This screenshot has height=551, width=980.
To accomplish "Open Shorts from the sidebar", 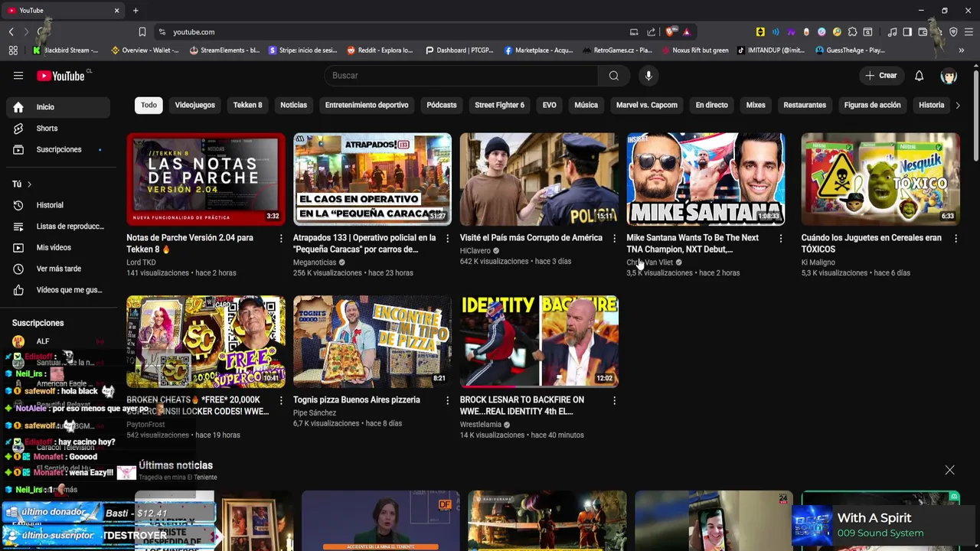I will point(58,129).
